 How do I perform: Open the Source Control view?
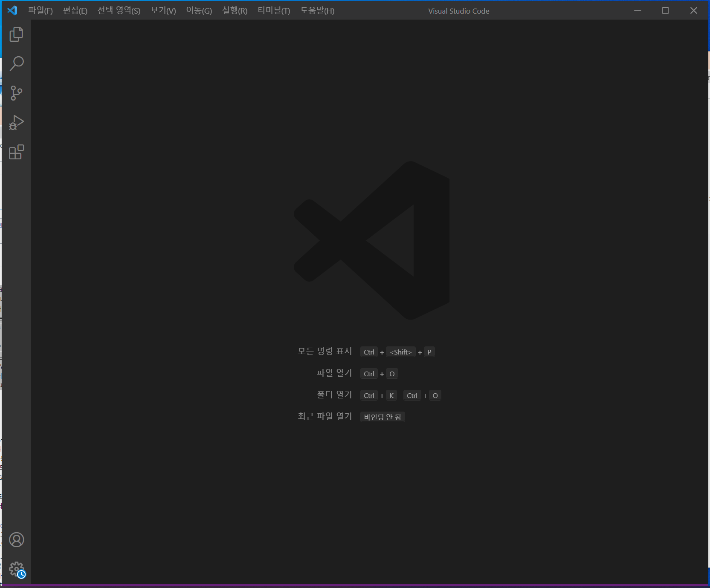pyautogui.click(x=16, y=93)
